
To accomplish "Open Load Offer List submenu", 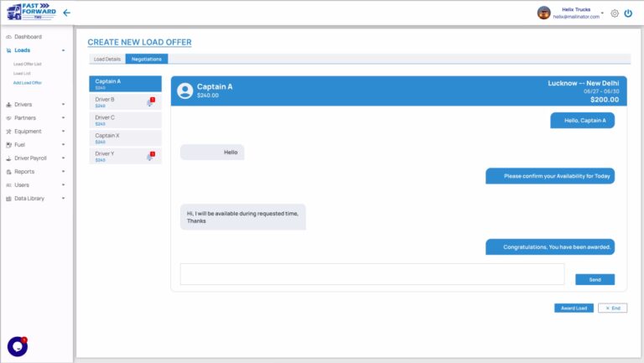I will coord(28,64).
